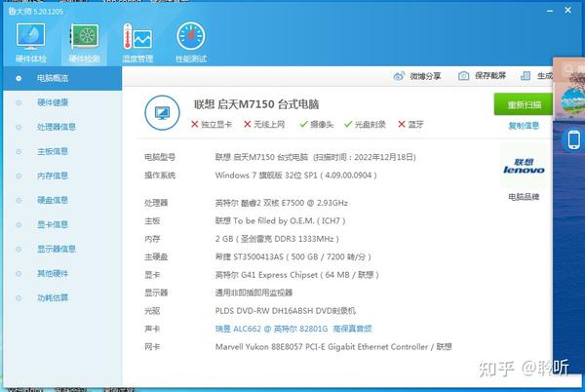Click the green check beside 摄像头
Image resolution: width=585 pixels, height=392 pixels.
tap(303, 124)
